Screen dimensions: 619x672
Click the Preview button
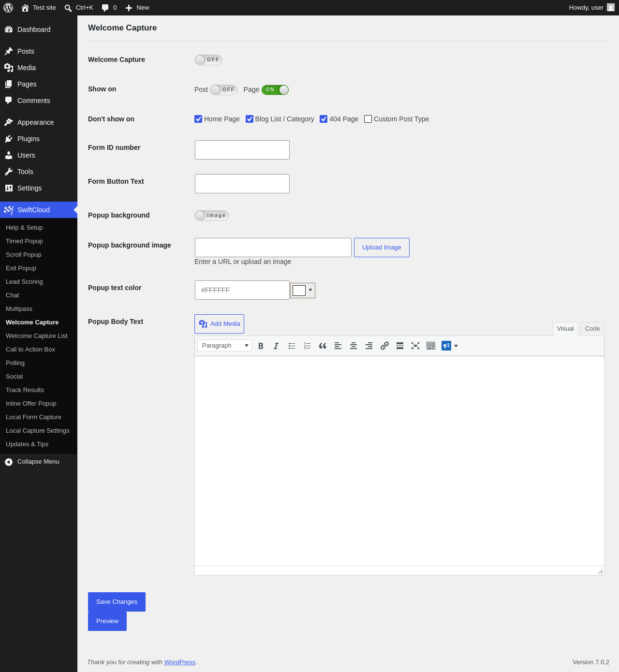tap(107, 621)
